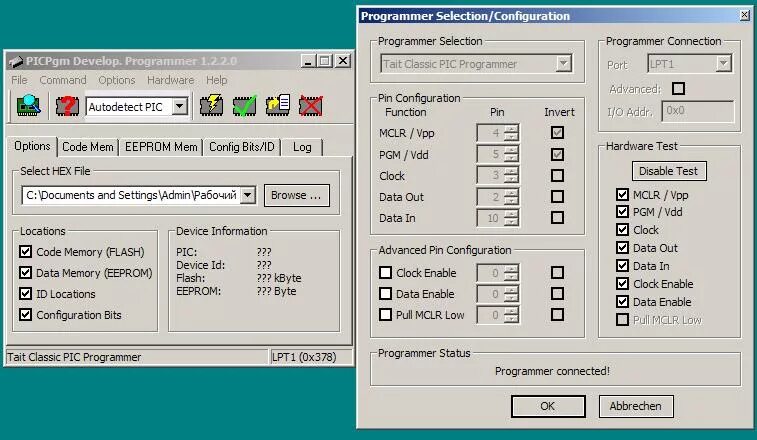Toggle Code Memory (FLASH) checkbox

[x=26, y=252]
